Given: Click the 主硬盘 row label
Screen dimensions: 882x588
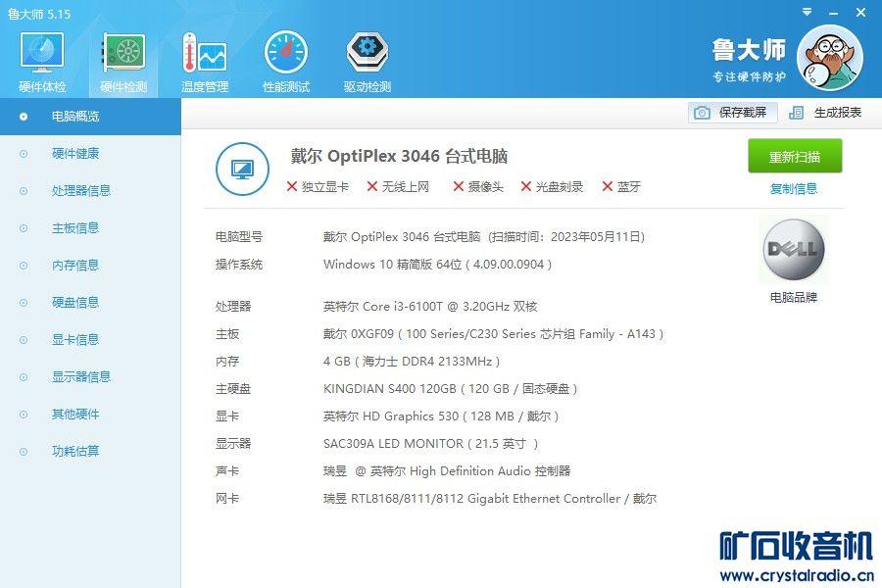Looking at the screenshot, I should tap(233, 389).
